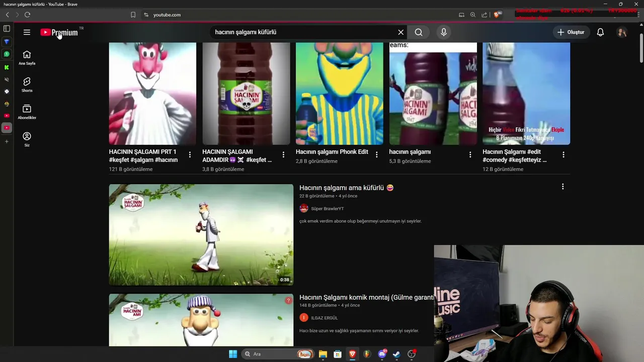
Task: Open HACININ ŞALGAMI PRT 1 short thumbnail
Action: [x=152, y=94]
